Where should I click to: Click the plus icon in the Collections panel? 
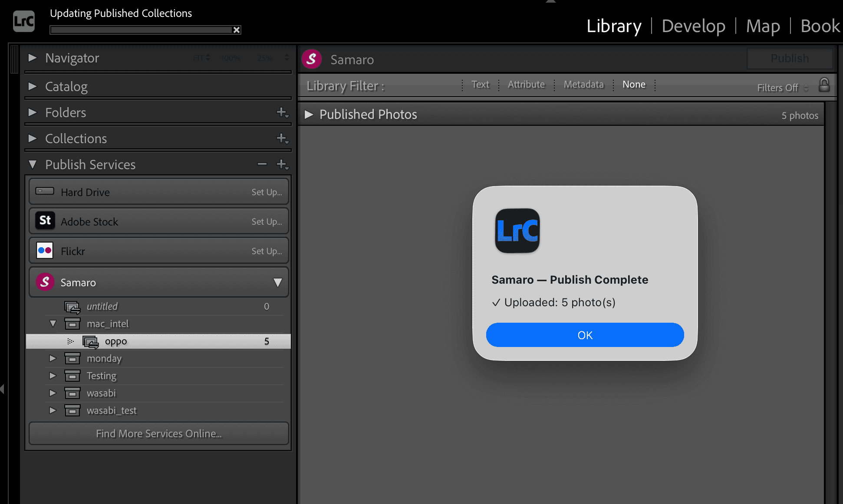pyautogui.click(x=282, y=138)
